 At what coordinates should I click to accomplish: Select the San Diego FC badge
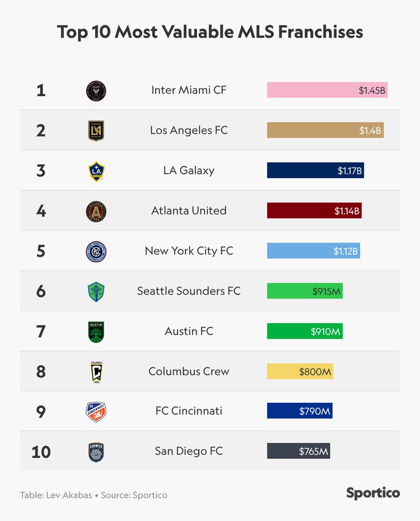pos(96,452)
